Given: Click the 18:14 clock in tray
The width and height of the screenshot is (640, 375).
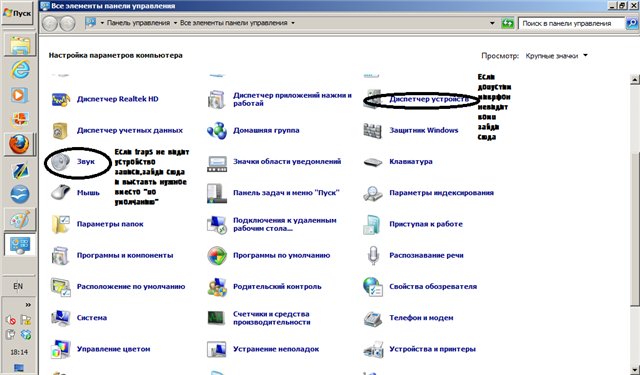Looking at the screenshot, I should (x=19, y=352).
